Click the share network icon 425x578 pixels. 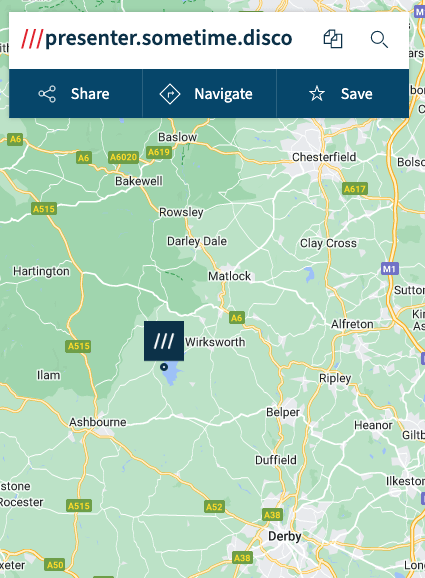[x=47, y=94]
